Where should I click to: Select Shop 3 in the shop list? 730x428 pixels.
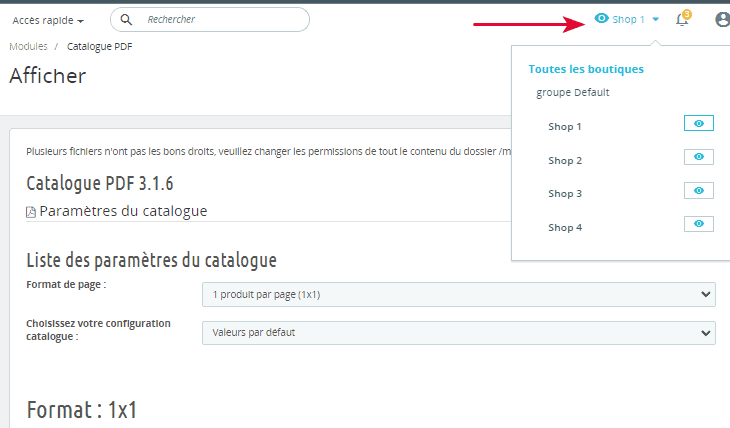pos(565,193)
